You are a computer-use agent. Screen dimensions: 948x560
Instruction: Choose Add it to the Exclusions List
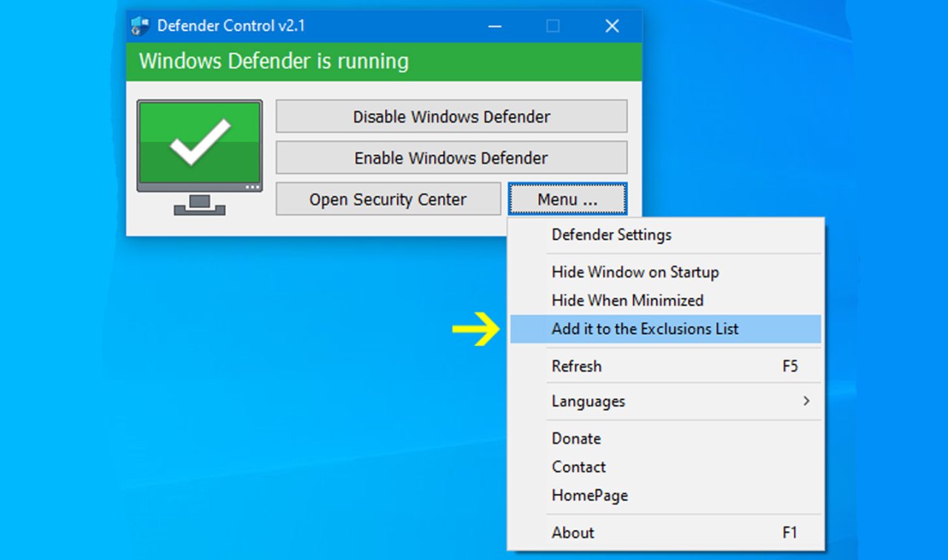[645, 330]
